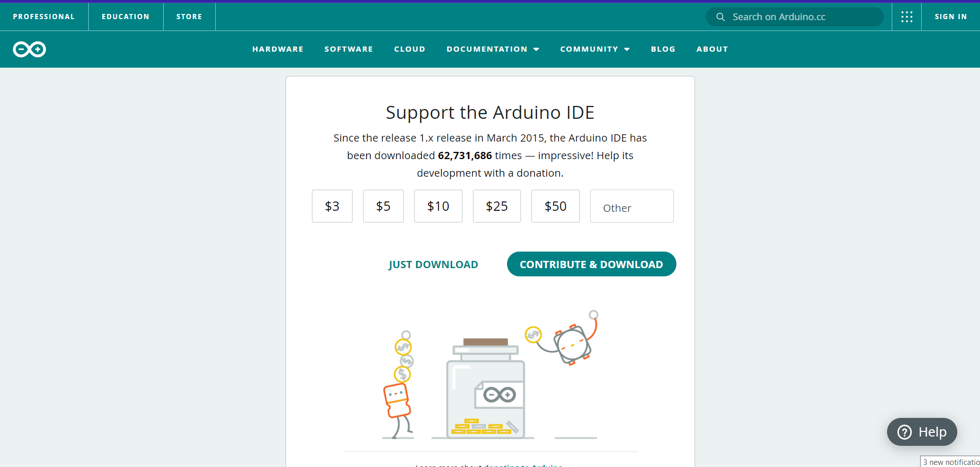Click the Help question mark icon
Viewport: 980px width, 467px height.
[904, 432]
